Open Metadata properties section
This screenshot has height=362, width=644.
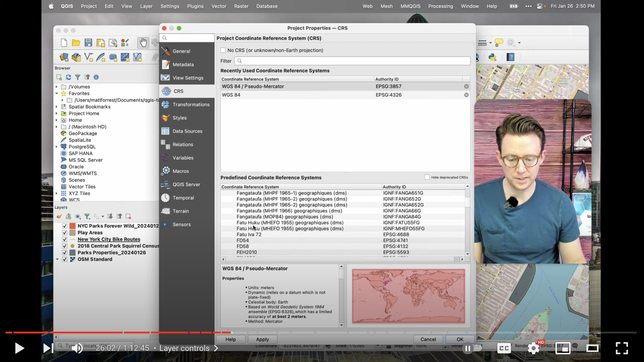[187, 64]
